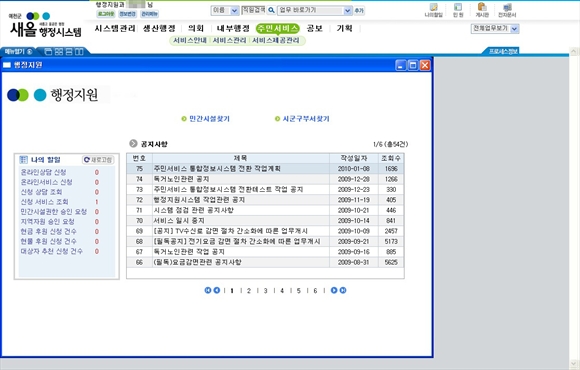The image size is (580, 370).
Task: Go to page 6 of notices
Action: point(315,290)
